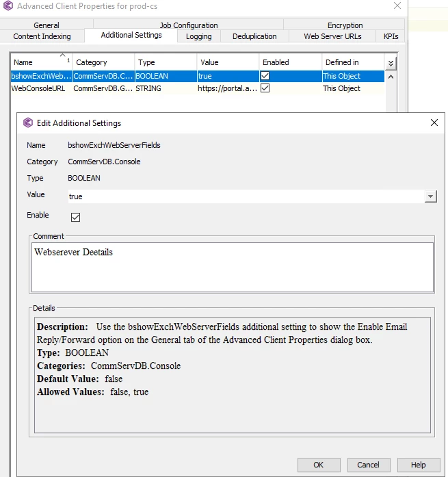Sort by the Name column header
Screen dimensions: 448x477
coord(42,62)
